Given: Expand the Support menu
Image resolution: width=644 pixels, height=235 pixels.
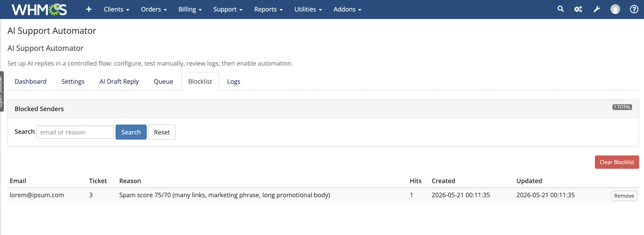Looking at the screenshot, I should 228,9.
